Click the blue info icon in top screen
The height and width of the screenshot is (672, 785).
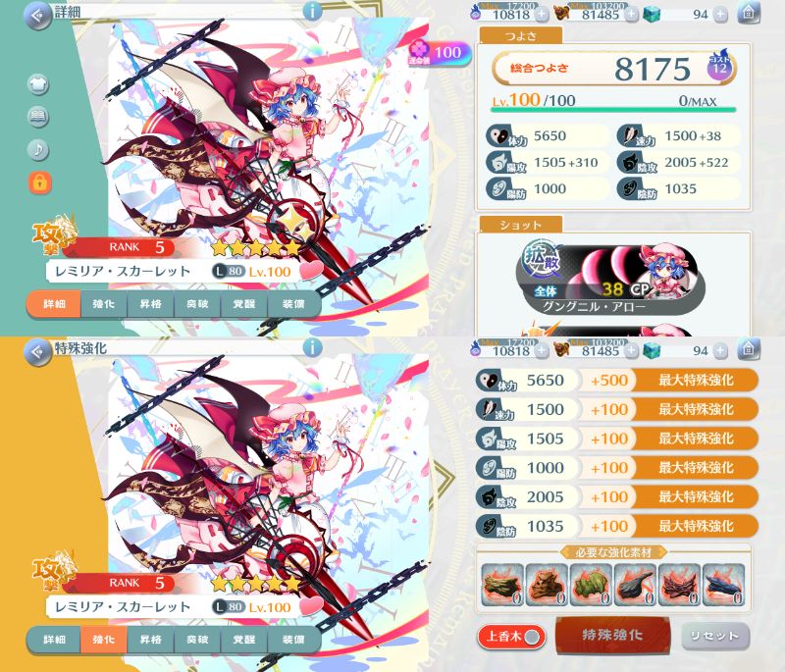coord(312,11)
